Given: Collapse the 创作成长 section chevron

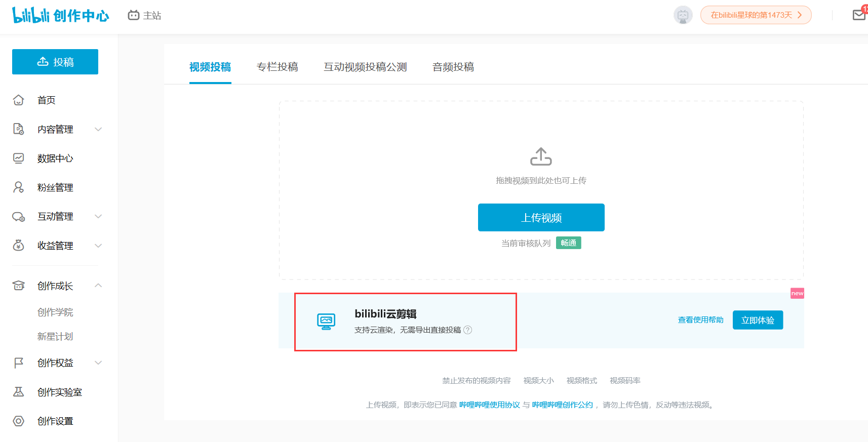Looking at the screenshot, I should pyautogui.click(x=98, y=286).
